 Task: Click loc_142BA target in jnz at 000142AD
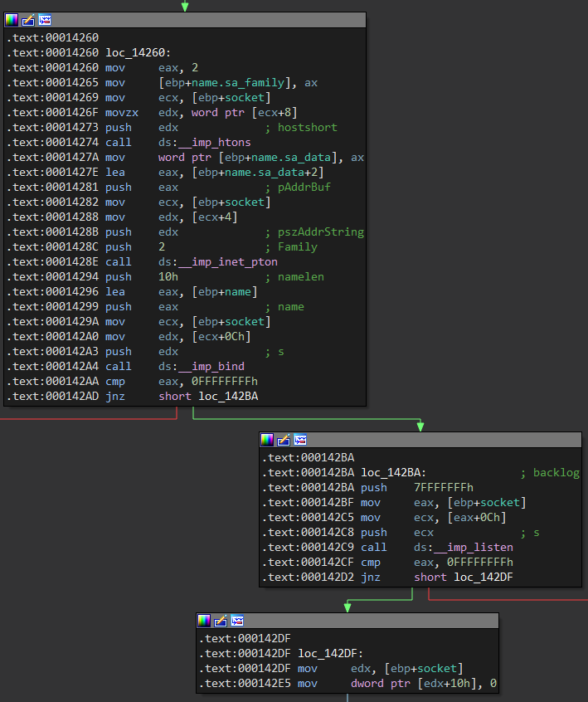[x=228, y=396]
